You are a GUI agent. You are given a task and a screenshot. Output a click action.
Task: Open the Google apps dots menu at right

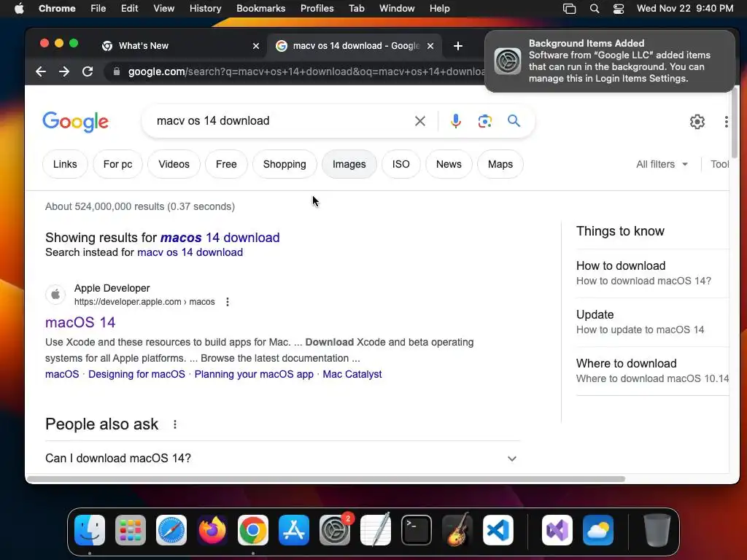click(x=726, y=122)
